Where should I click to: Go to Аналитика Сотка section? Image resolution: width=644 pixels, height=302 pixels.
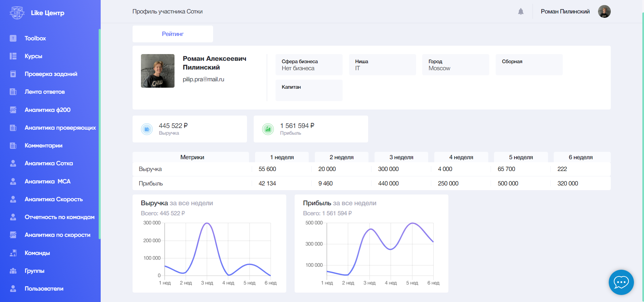(x=49, y=163)
